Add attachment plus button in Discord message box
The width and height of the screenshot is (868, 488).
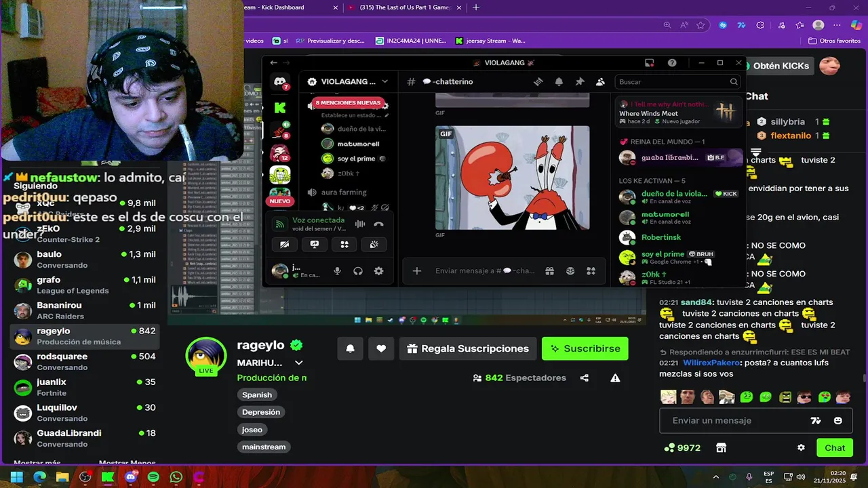point(417,270)
